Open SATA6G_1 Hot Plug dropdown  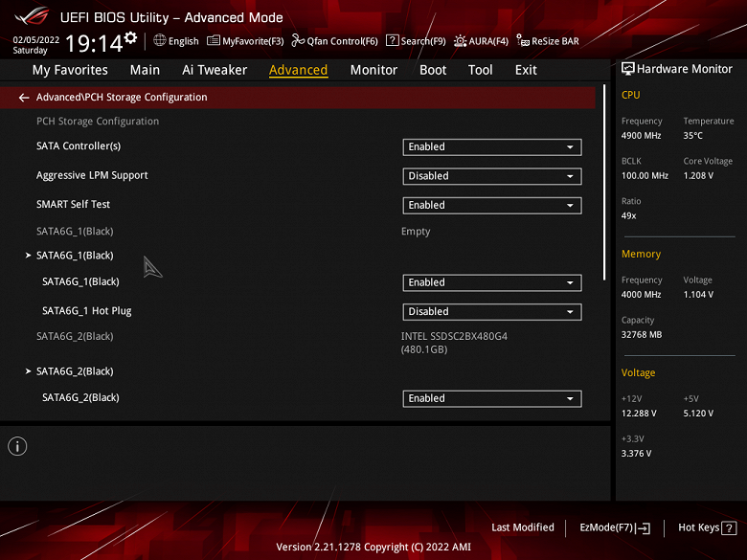click(492, 312)
